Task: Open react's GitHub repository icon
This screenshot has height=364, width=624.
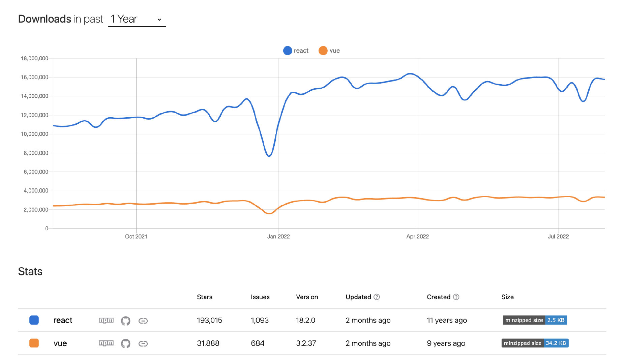Action: 125,321
